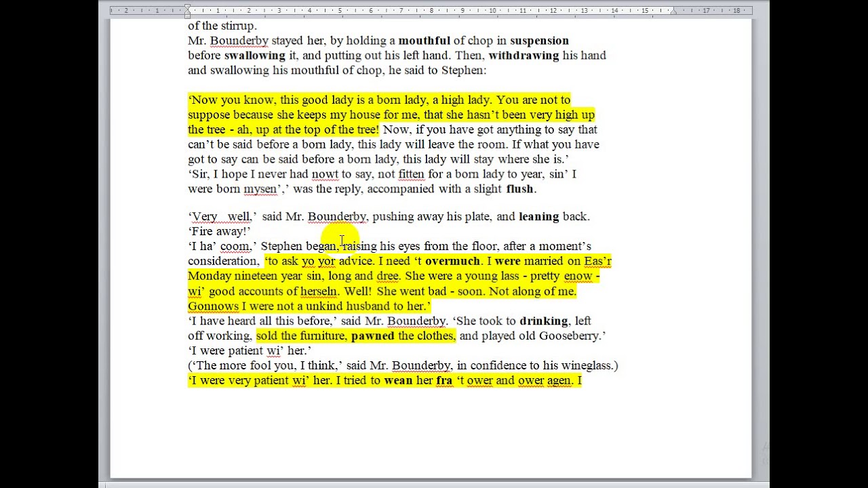Click the bold word 'flush'

(519, 189)
